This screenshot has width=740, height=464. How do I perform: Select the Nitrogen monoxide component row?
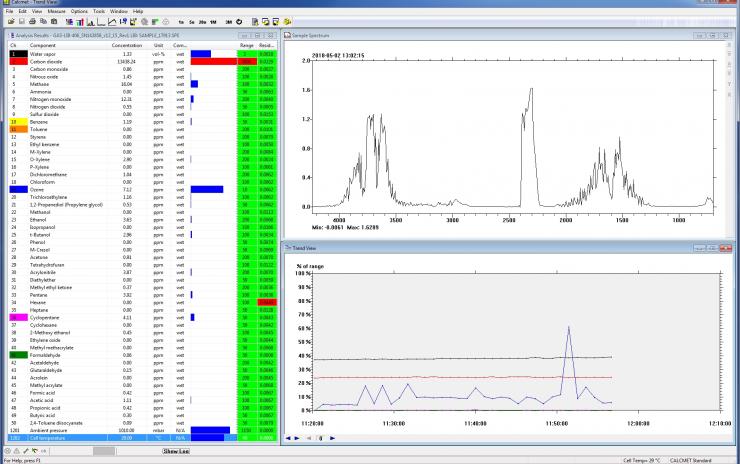pos(143,100)
